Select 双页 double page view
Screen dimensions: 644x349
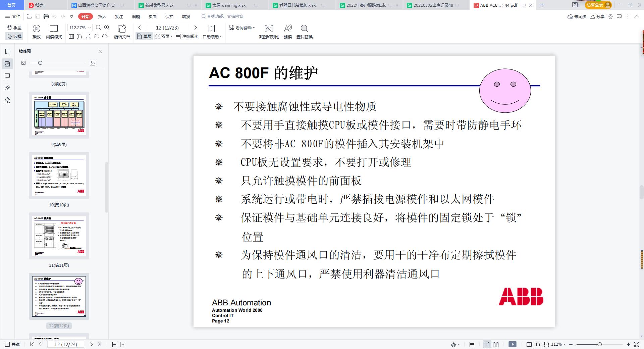162,36
